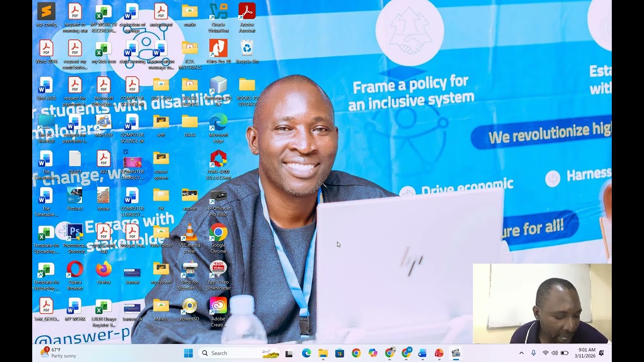Open Adobe Creative Cloud shortcut

[x=218, y=311]
